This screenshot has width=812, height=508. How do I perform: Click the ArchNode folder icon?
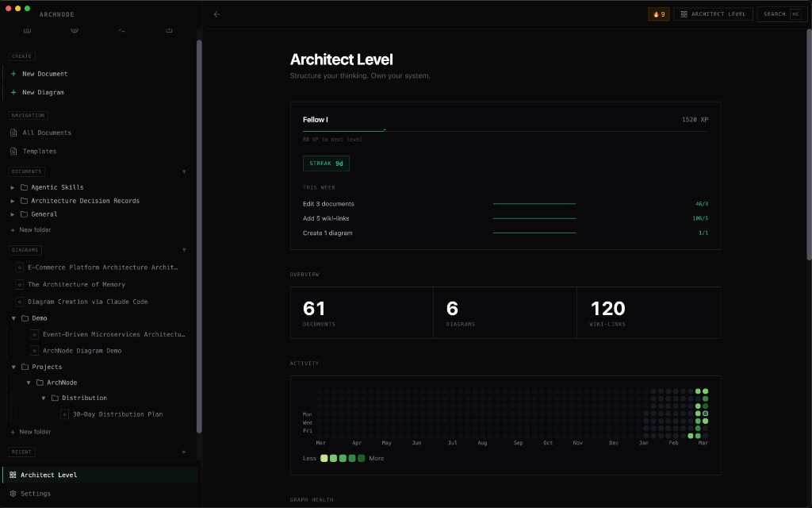click(x=40, y=383)
